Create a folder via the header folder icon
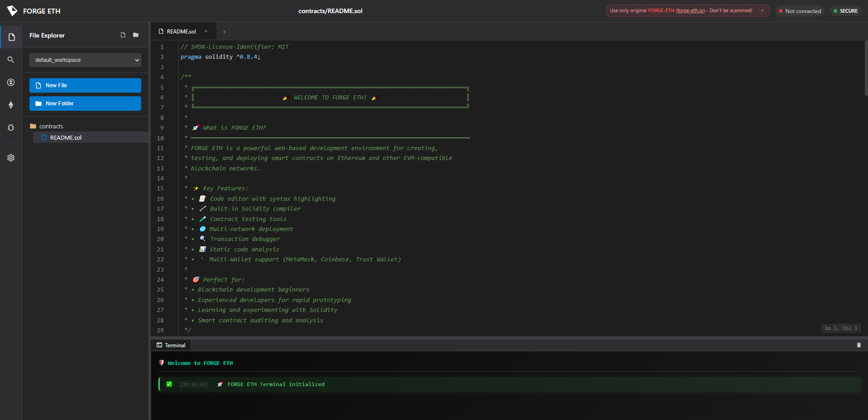This screenshot has width=868, height=420. point(136,35)
